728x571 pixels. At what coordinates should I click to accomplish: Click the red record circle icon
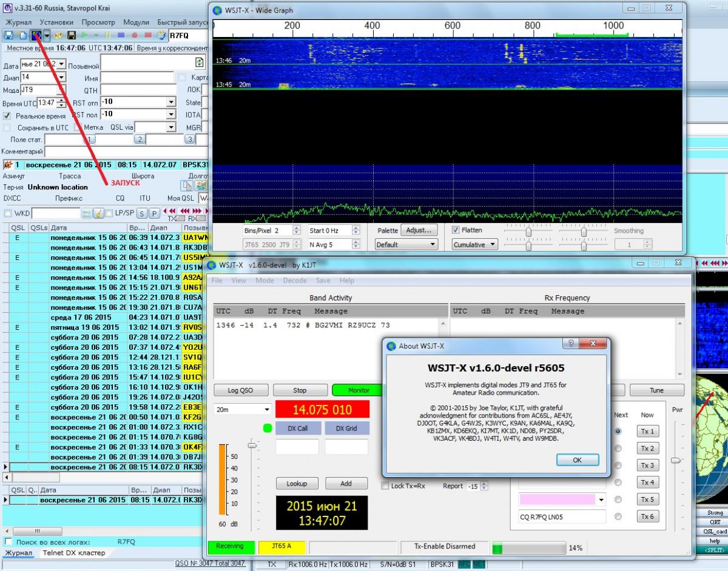(x=133, y=35)
